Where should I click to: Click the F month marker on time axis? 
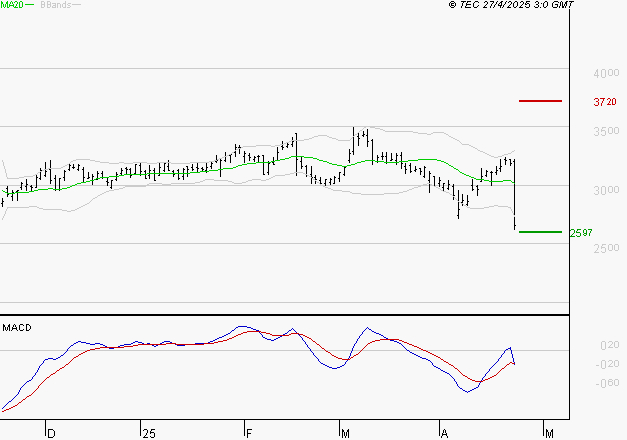(x=249, y=434)
